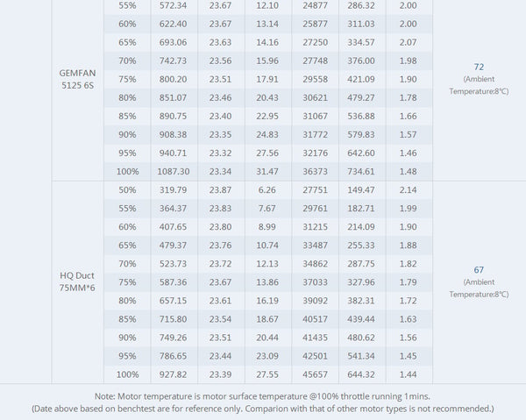This screenshot has width=526, height=420.
Task: Pick the 27.55 current cell
Action: point(267,374)
